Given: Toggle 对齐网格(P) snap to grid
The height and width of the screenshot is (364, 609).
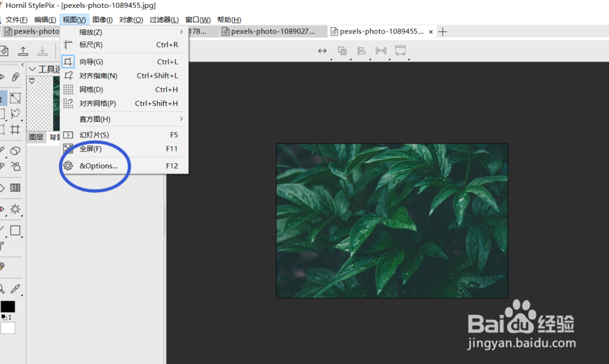Looking at the screenshot, I should (124, 103).
